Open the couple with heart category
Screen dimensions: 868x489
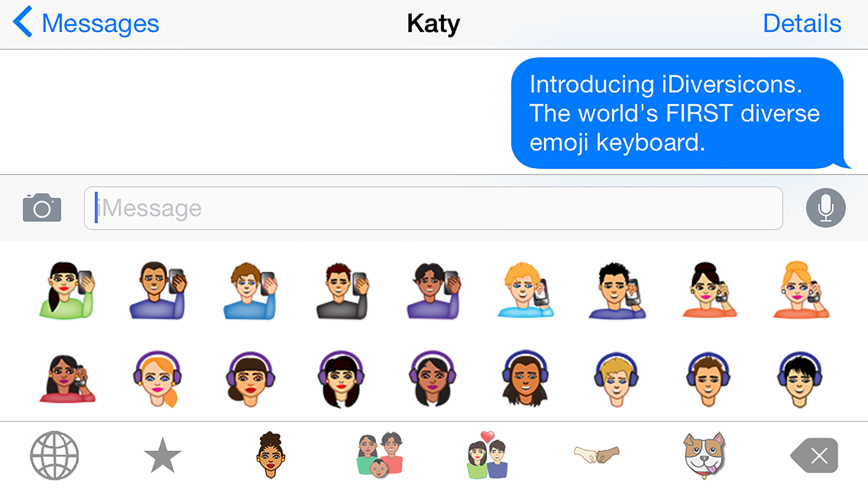tap(487, 454)
